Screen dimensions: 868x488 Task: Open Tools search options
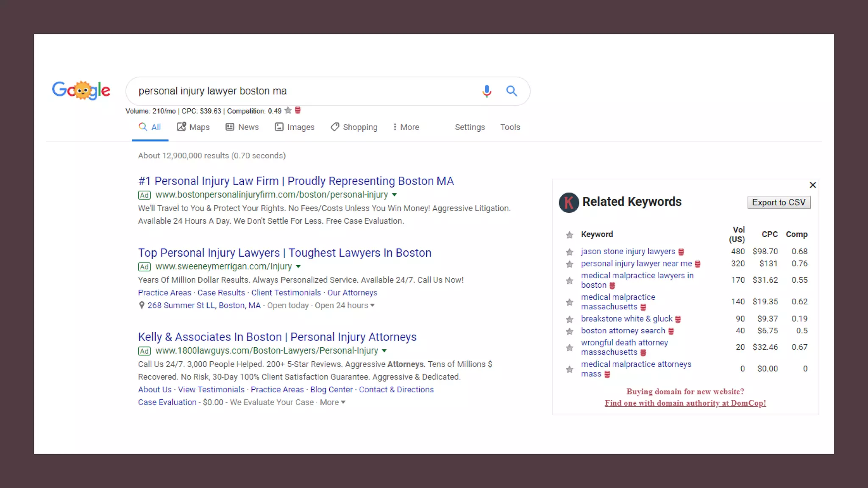pos(510,127)
